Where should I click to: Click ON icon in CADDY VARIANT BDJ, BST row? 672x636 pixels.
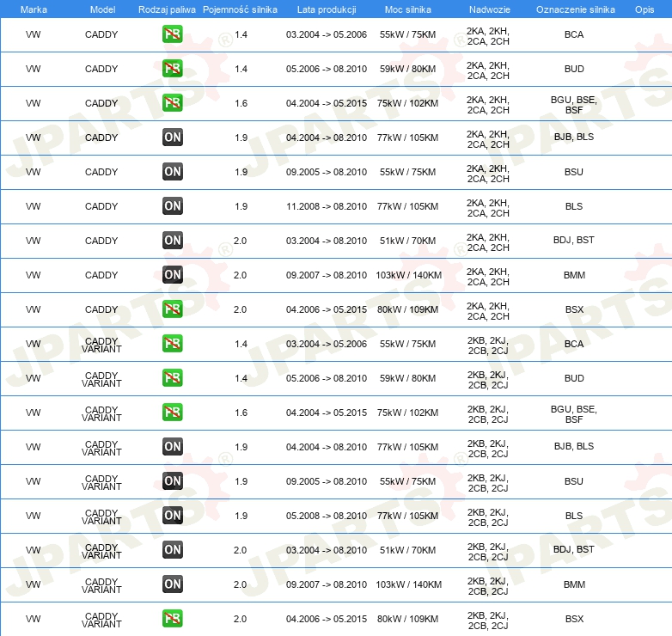[x=172, y=549]
